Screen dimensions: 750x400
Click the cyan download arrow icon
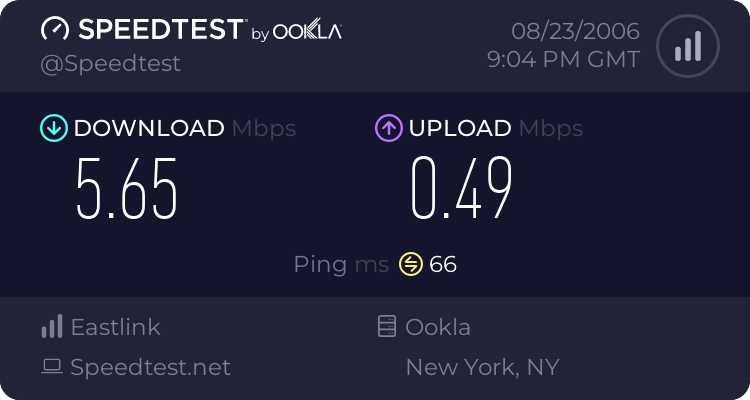click(x=53, y=128)
